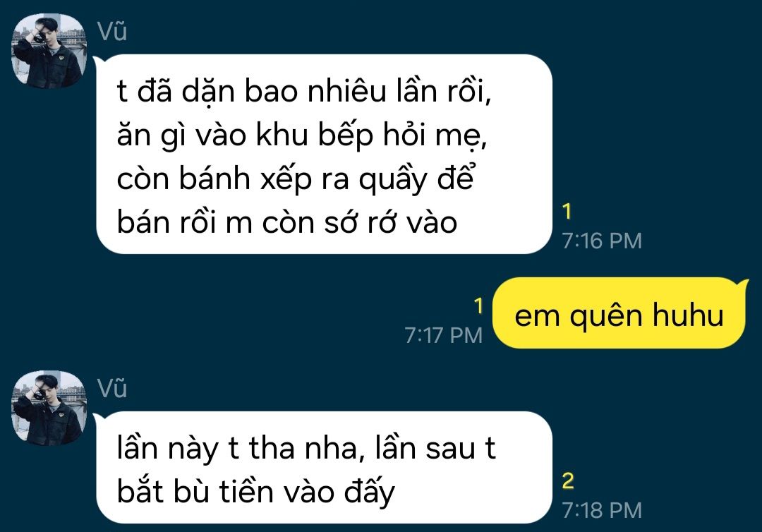The width and height of the screenshot is (762, 532).
Task: Click the 7:16 PM timestamp
Action: pyautogui.click(x=602, y=241)
